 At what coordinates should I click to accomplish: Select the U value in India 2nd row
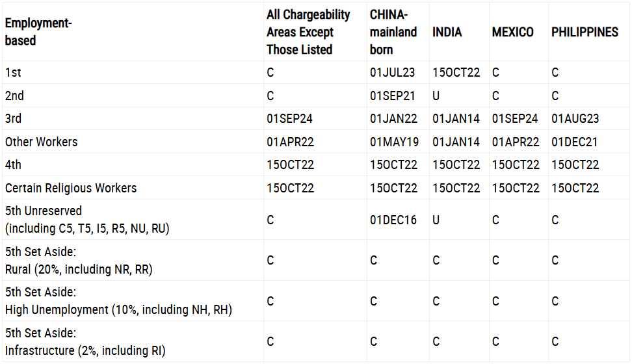click(x=436, y=96)
